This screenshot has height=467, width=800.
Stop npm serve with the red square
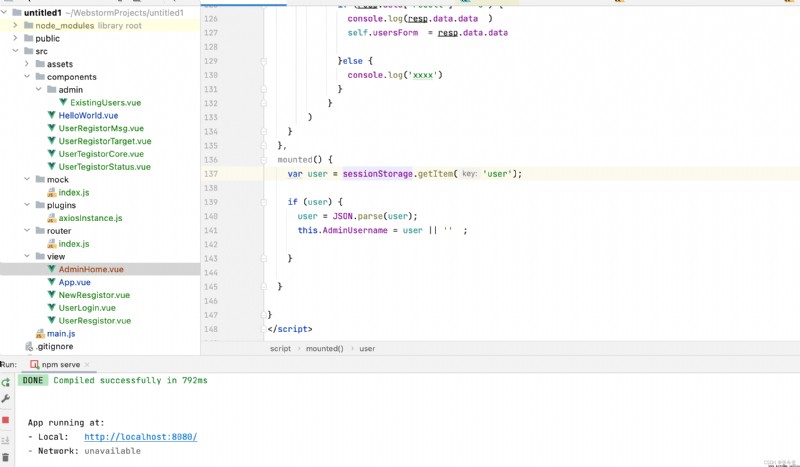6,420
